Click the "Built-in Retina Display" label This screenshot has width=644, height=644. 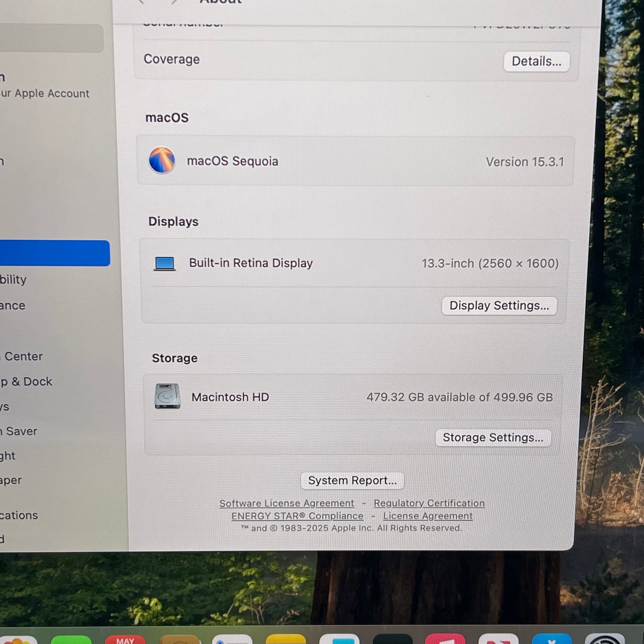(x=251, y=263)
